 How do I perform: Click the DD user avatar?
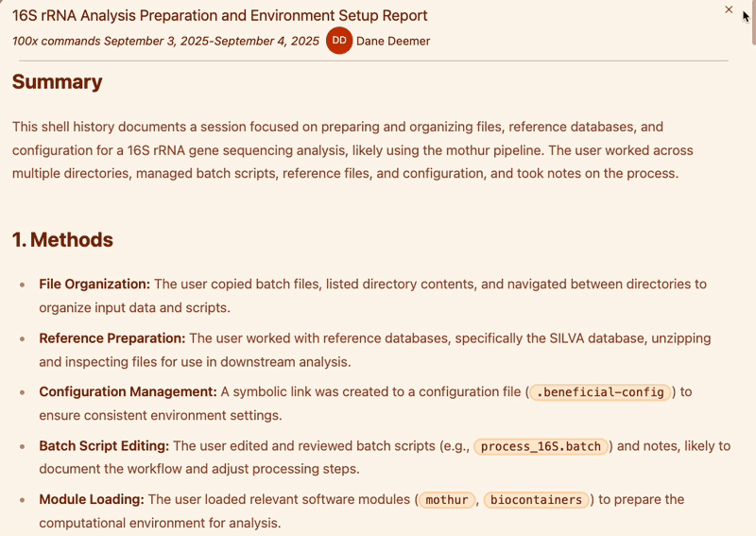339,41
